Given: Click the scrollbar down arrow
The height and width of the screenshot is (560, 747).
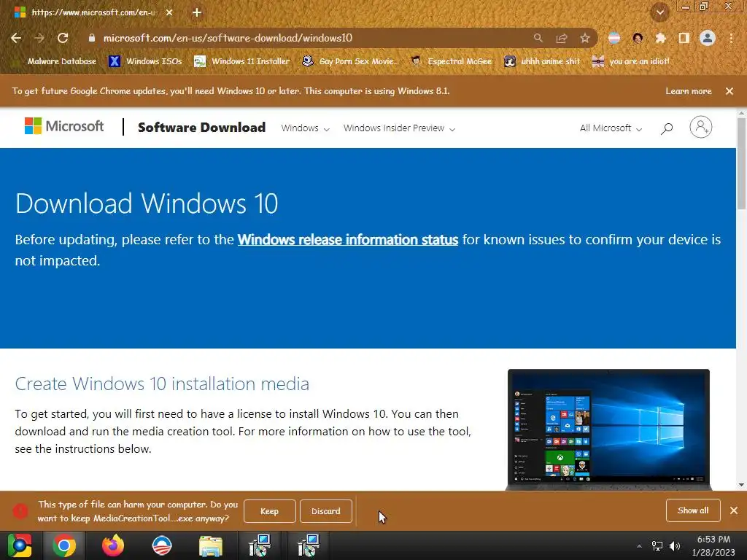Looking at the screenshot, I should (x=741, y=485).
